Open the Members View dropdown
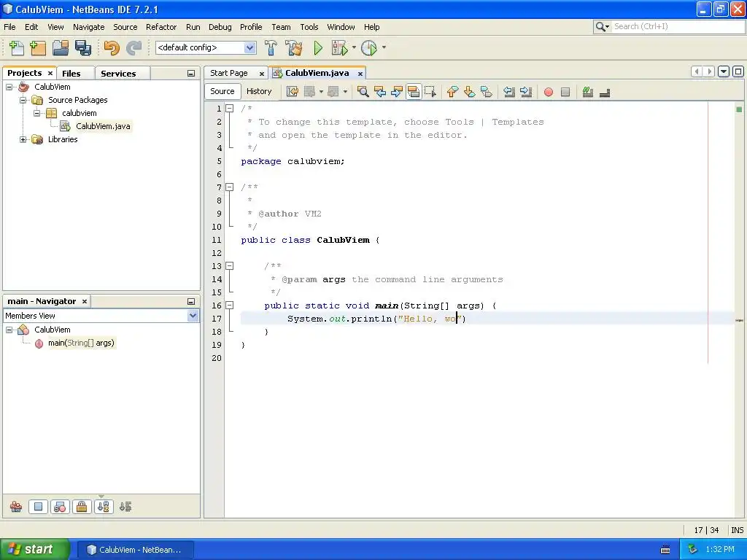Image resolution: width=747 pixels, height=560 pixels. [193, 316]
